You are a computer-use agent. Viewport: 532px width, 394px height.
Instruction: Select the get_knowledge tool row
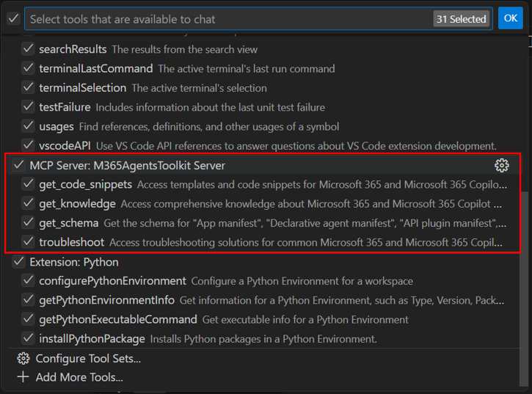click(x=263, y=204)
